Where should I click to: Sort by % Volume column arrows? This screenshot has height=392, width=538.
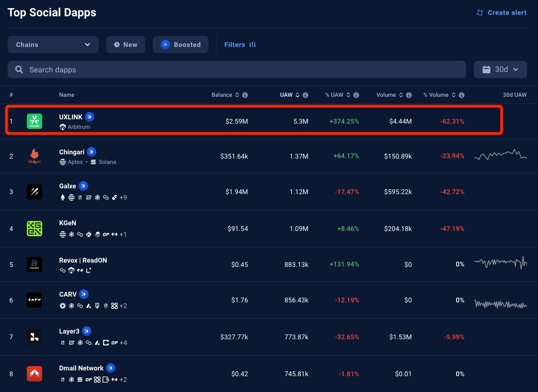pyautogui.click(x=454, y=95)
